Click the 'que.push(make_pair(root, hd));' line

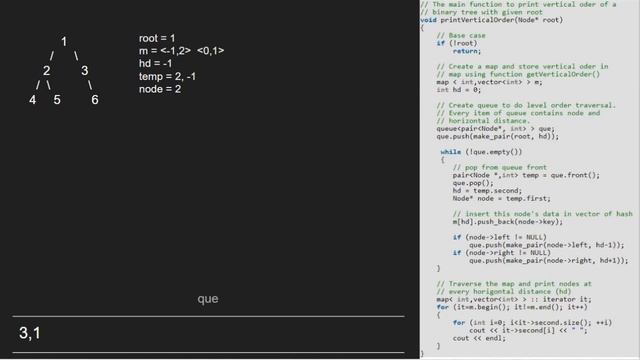(x=498, y=136)
